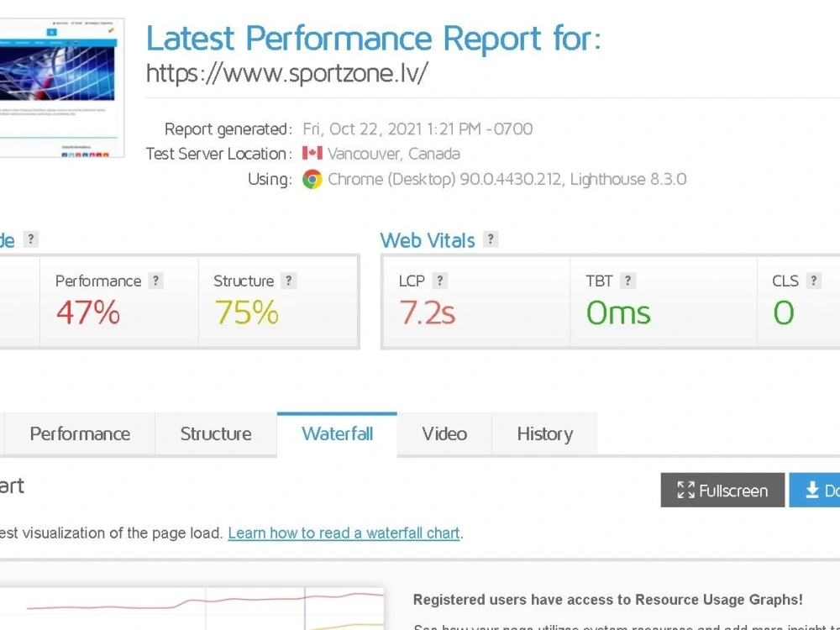Click the help icon next to Performance score
This screenshot has width=840, height=630.
(155, 281)
